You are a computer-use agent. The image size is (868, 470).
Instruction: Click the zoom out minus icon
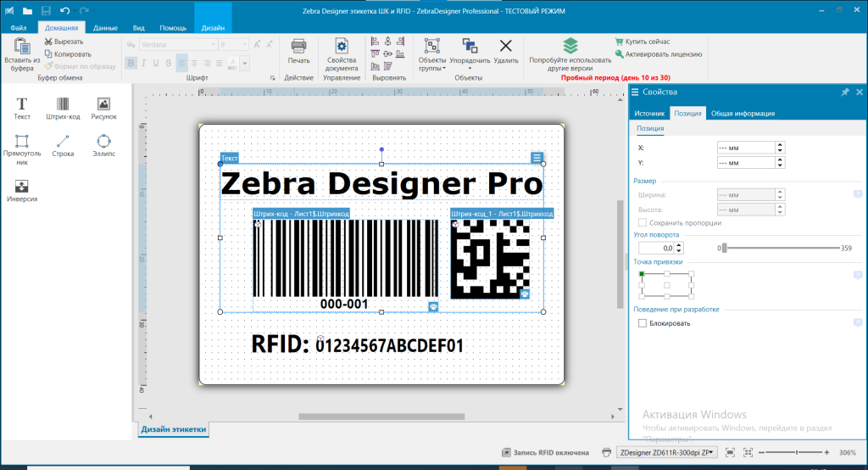pyautogui.click(x=761, y=452)
